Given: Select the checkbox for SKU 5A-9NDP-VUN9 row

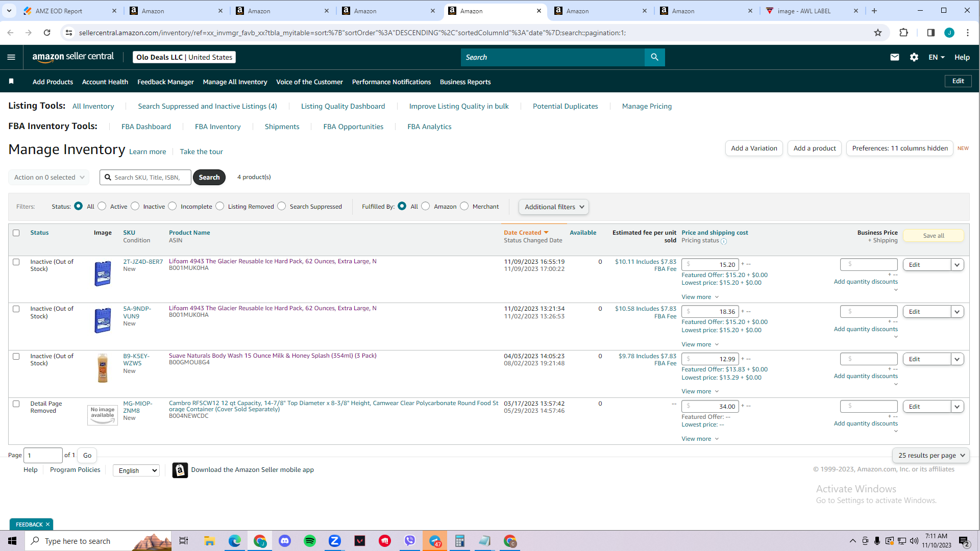Looking at the screenshot, I should pos(16,309).
